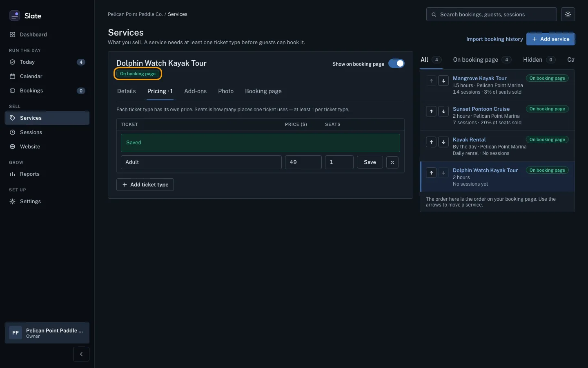
Task: Open Bookings in the sidebar
Action: [x=47, y=91]
